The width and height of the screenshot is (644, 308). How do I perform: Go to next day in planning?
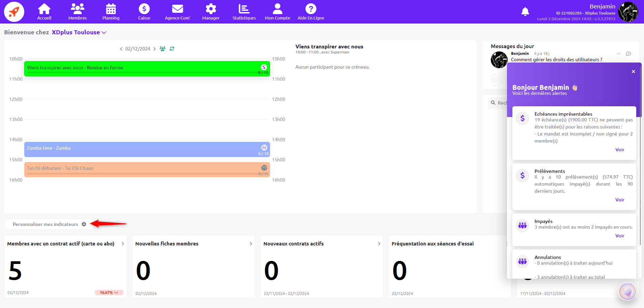click(155, 49)
